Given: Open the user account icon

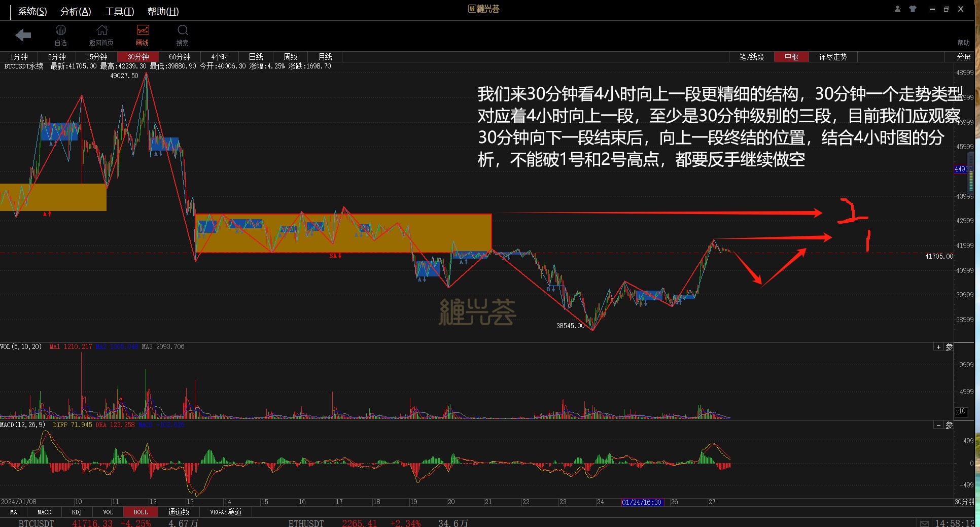Looking at the screenshot, I should coord(897,9).
